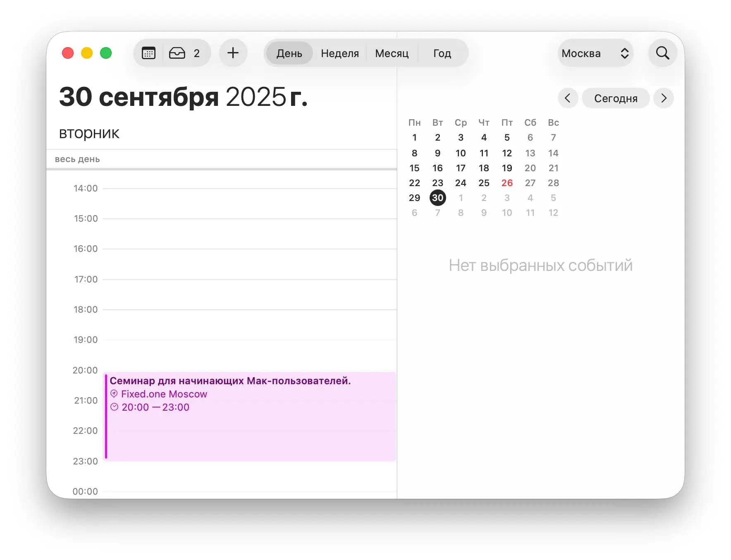
Task: Advance to the next day with the right chevron
Action: click(x=664, y=98)
